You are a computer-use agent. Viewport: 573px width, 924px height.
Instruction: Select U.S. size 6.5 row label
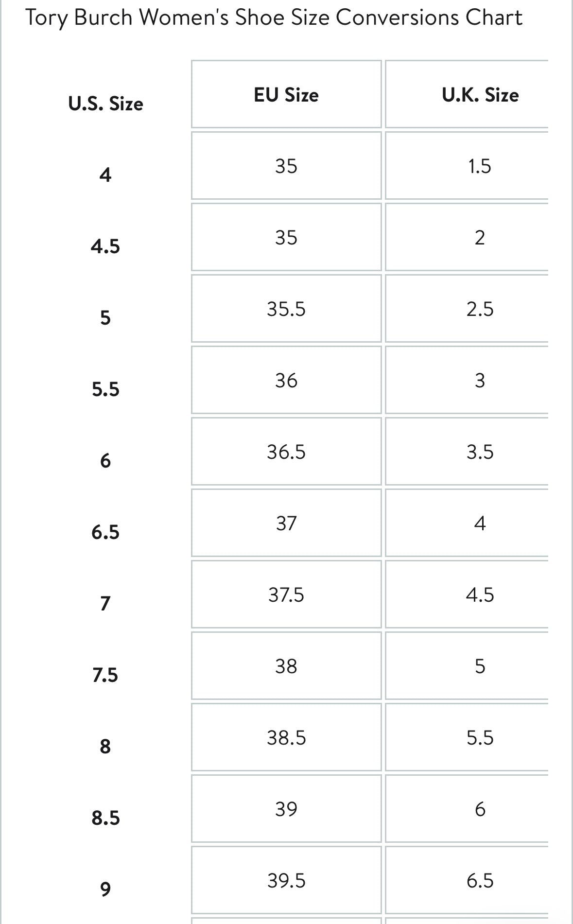(105, 532)
